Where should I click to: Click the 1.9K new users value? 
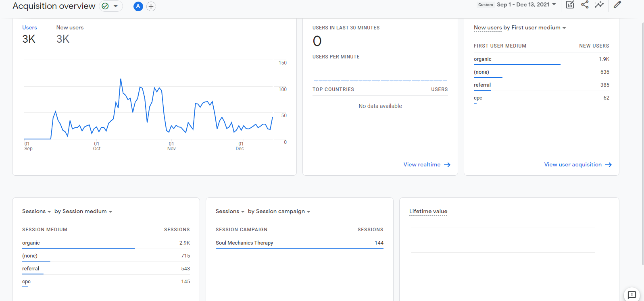point(604,59)
